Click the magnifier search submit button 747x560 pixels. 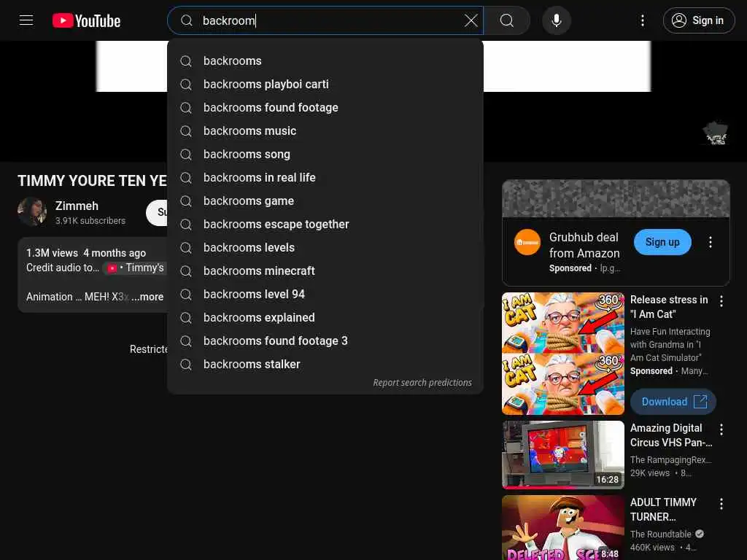[507, 20]
